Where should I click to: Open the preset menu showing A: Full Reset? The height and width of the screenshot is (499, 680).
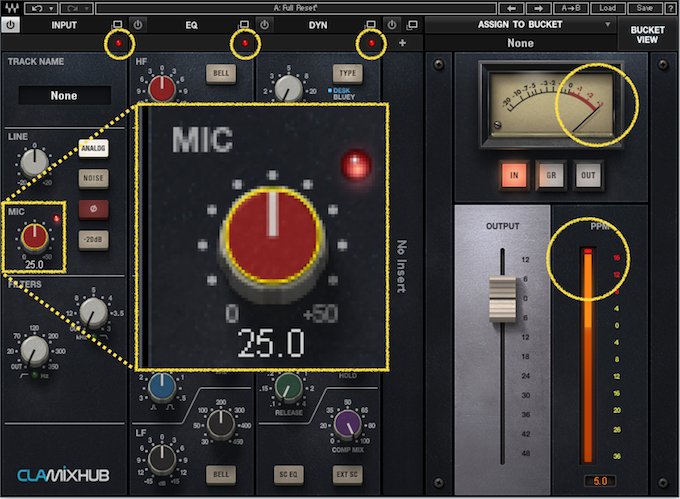point(296,8)
